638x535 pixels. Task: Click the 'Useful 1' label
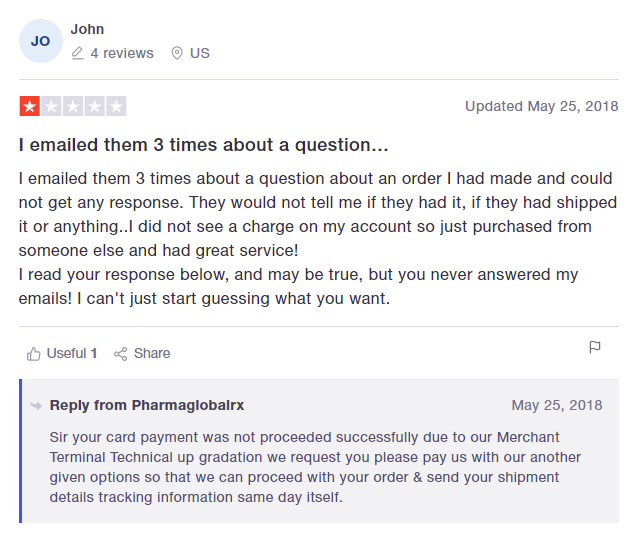pos(72,353)
